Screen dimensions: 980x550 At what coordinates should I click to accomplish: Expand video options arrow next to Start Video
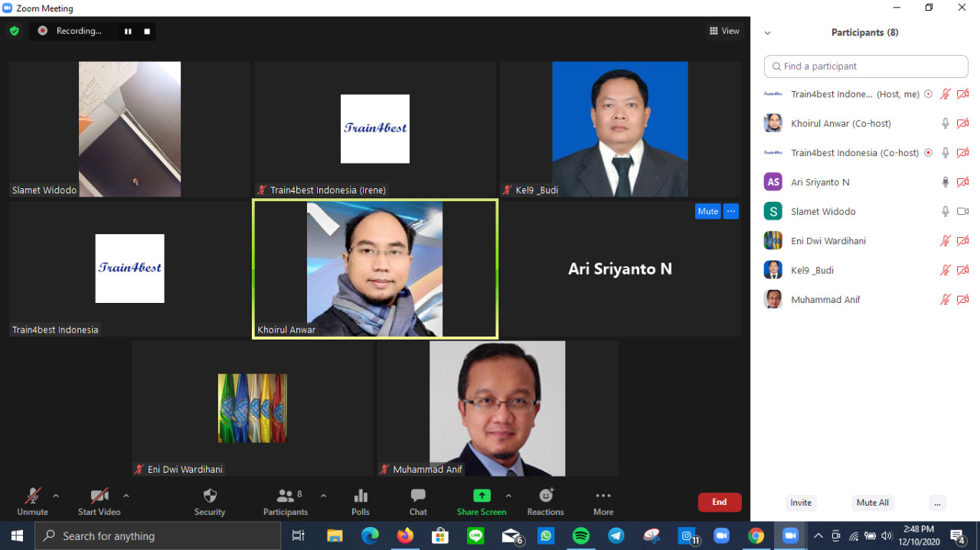click(126, 496)
